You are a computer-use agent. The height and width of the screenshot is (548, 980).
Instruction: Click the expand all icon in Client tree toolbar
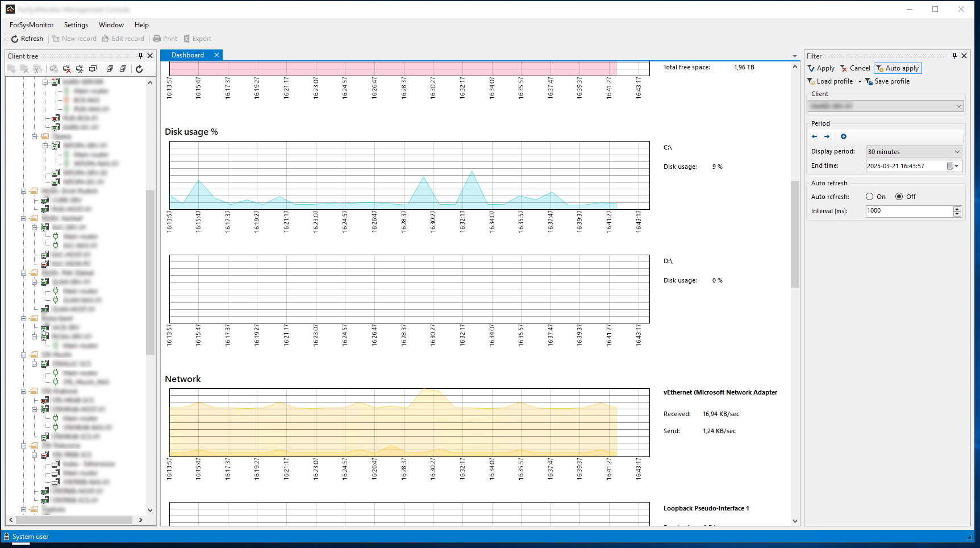[110, 69]
